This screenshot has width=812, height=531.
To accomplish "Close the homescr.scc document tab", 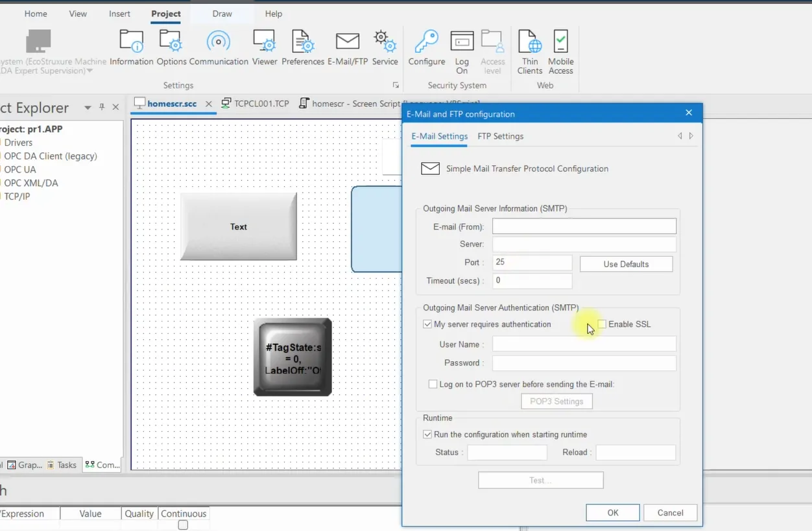I will pyautogui.click(x=209, y=104).
